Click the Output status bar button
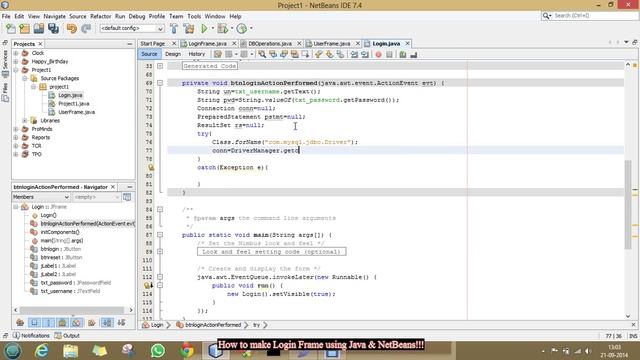Screen dimensions: 640x360 point(67,336)
